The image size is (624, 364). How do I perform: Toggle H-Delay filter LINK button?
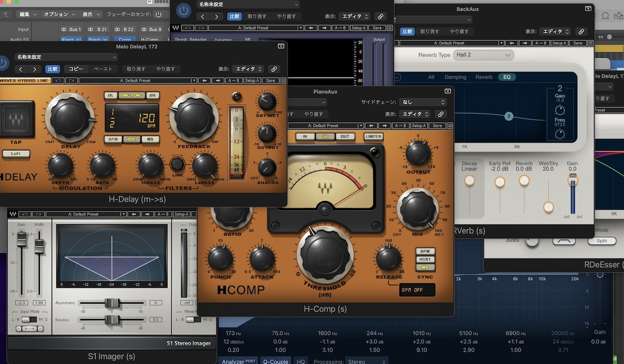[x=177, y=164]
